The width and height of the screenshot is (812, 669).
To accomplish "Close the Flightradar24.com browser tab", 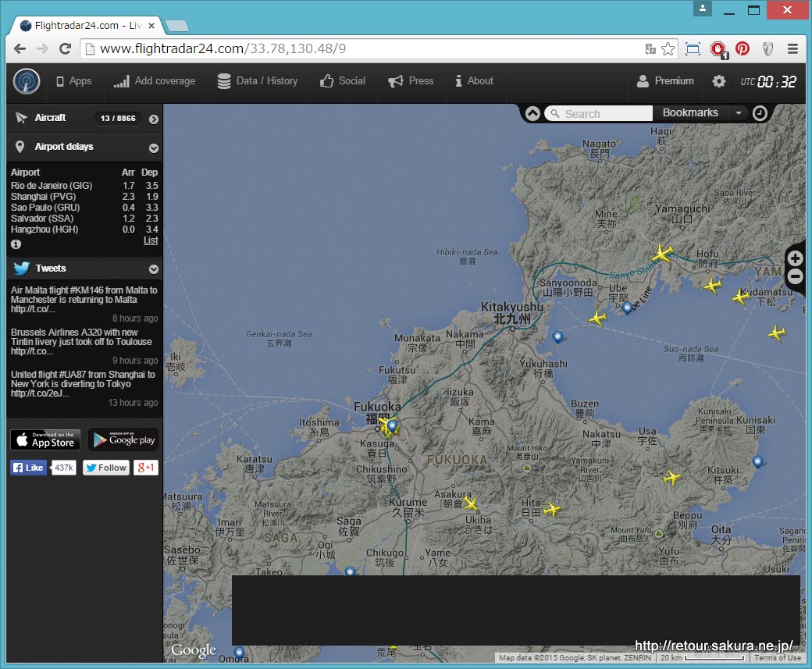I will pyautogui.click(x=151, y=26).
